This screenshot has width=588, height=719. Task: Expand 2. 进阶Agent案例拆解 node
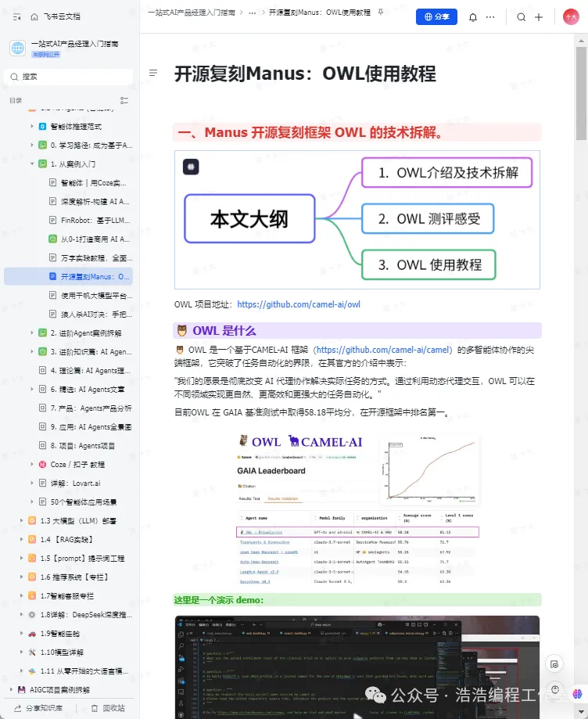click(x=31, y=333)
